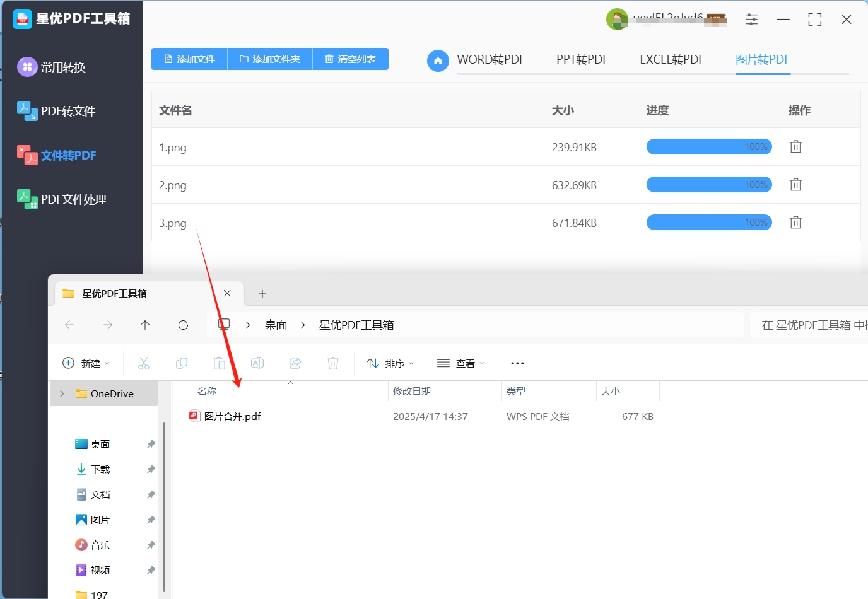Open the three-dot more options menu
868x599 pixels.
tap(517, 363)
